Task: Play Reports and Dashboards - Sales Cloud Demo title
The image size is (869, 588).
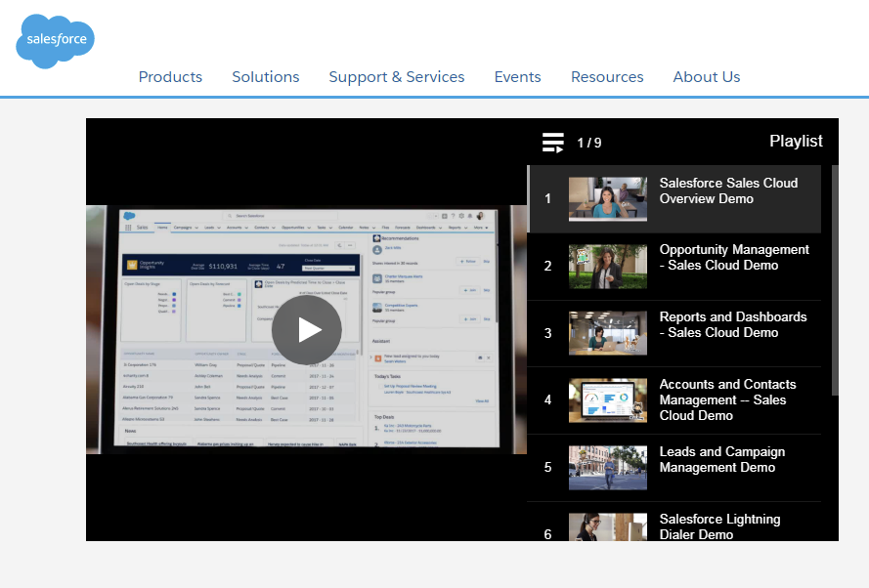Action: pyautogui.click(x=732, y=325)
